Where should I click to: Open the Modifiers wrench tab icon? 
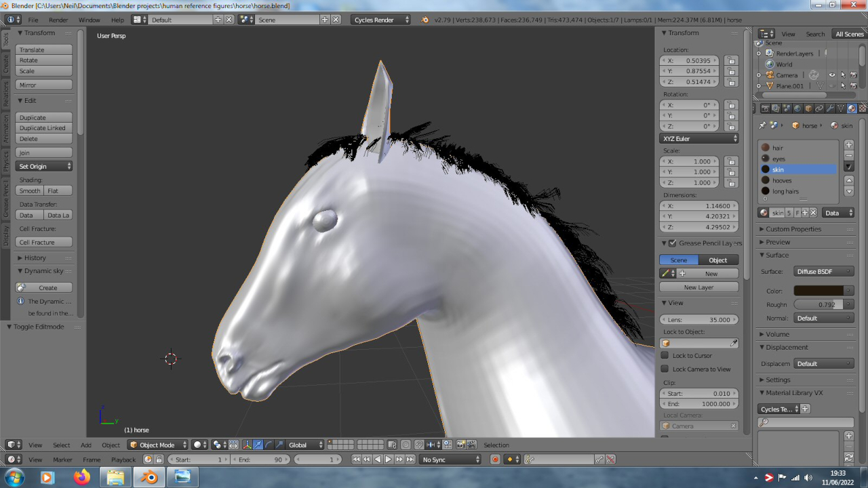tap(830, 108)
